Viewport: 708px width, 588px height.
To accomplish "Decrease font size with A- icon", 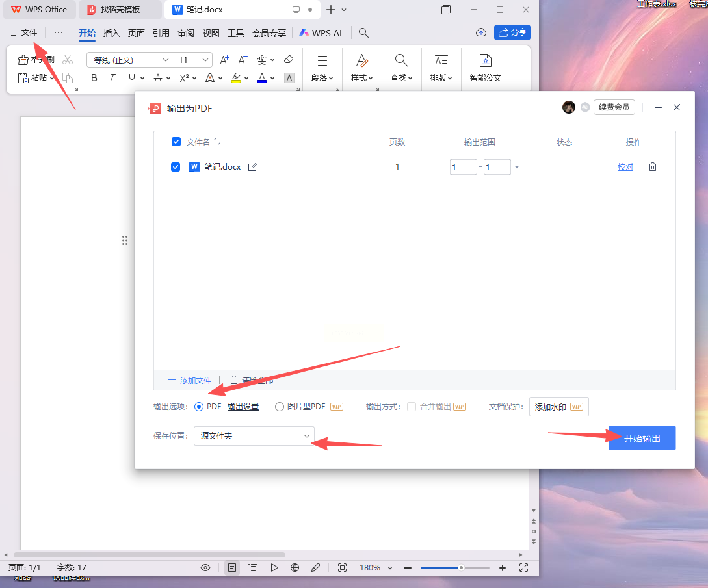I will coord(243,60).
